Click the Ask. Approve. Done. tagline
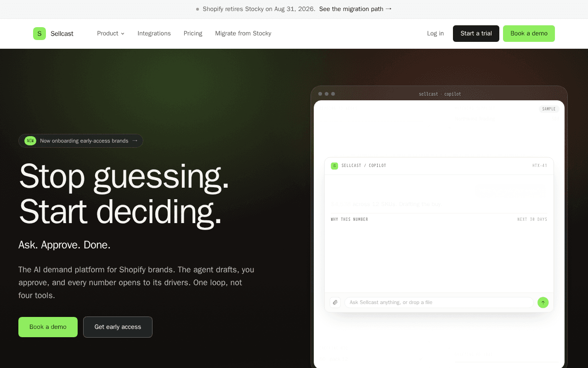The image size is (588, 368). tap(64, 245)
